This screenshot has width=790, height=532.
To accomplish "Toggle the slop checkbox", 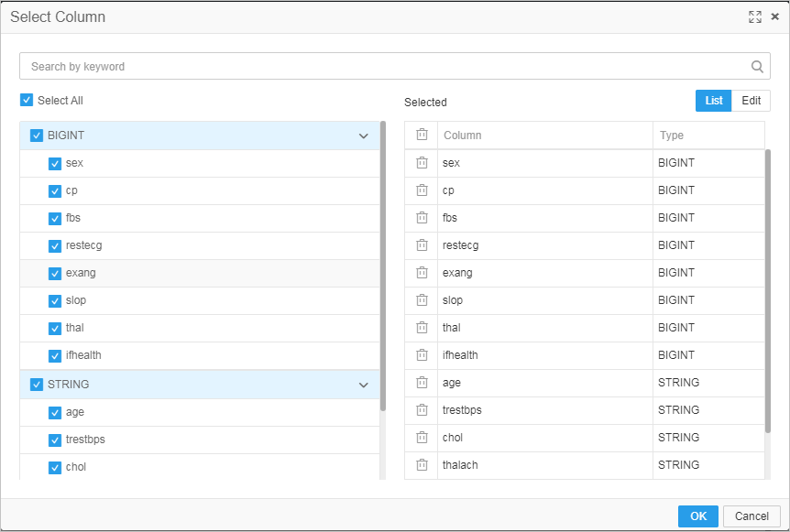I will pos(54,301).
